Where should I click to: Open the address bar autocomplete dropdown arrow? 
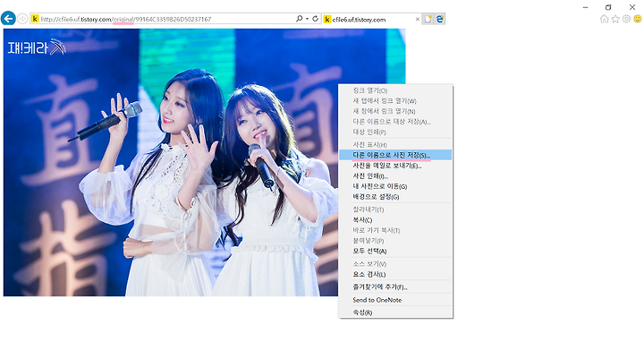(307, 19)
